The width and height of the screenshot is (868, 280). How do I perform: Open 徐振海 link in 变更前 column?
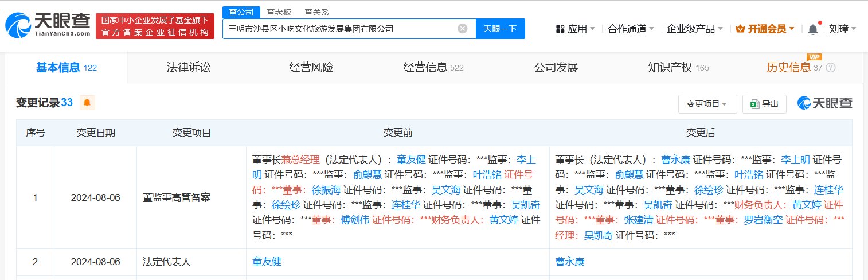coord(326,189)
